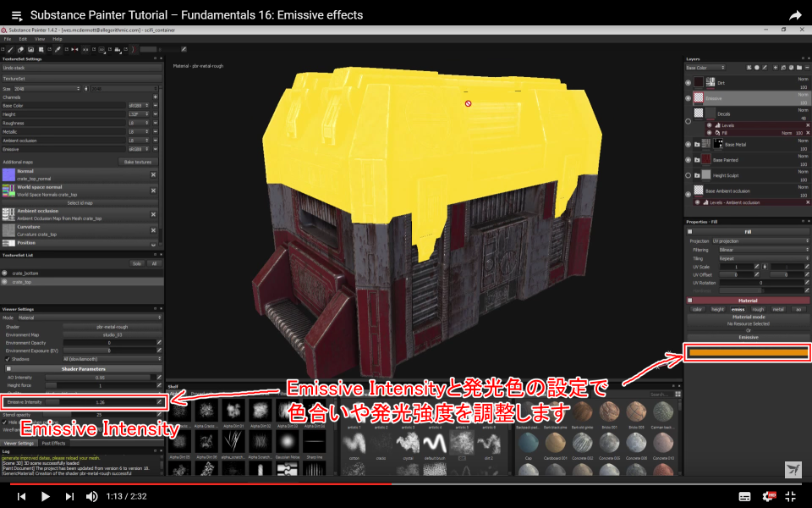Remove the Emissive channel with minus icon
The height and width of the screenshot is (508, 812).
tap(155, 149)
